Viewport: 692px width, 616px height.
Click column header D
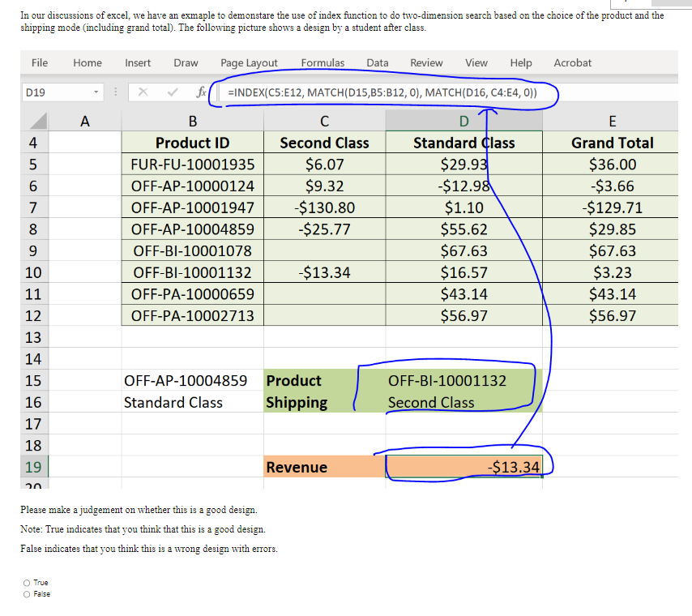coord(463,120)
